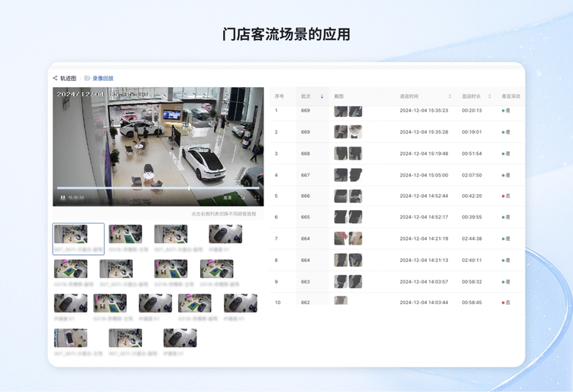Select the currently highlighted camera thumbnail

(79, 239)
